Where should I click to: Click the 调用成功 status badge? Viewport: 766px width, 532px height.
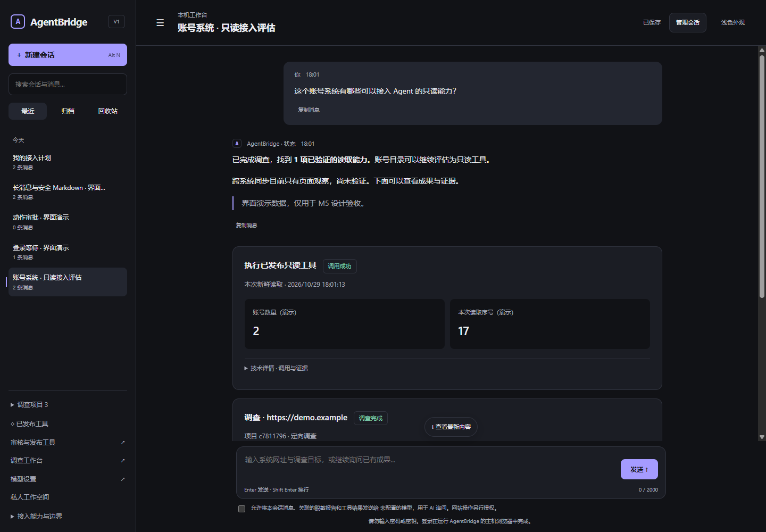(339, 266)
